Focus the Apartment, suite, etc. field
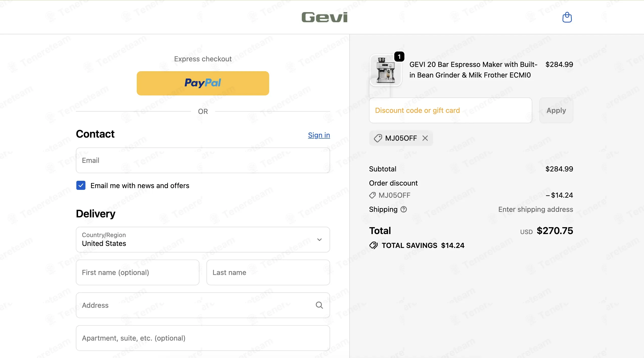Screen dimensions: 644x358 click(x=203, y=338)
